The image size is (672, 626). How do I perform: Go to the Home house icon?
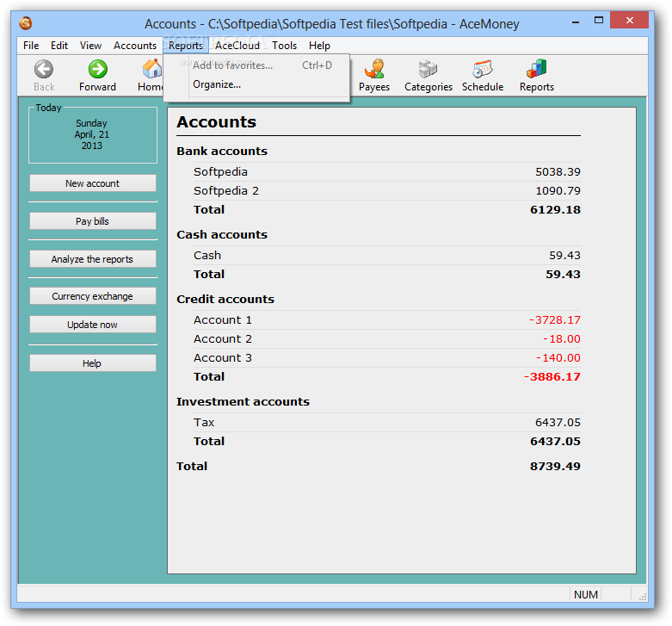(x=151, y=69)
